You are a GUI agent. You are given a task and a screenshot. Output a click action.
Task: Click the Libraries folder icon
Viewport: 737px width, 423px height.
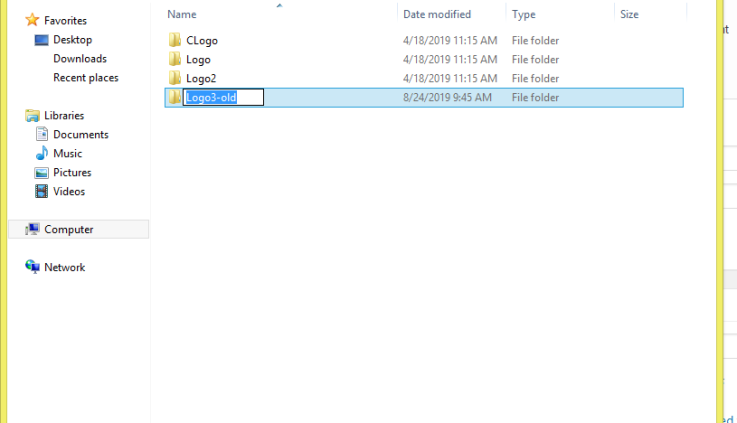[x=32, y=115]
